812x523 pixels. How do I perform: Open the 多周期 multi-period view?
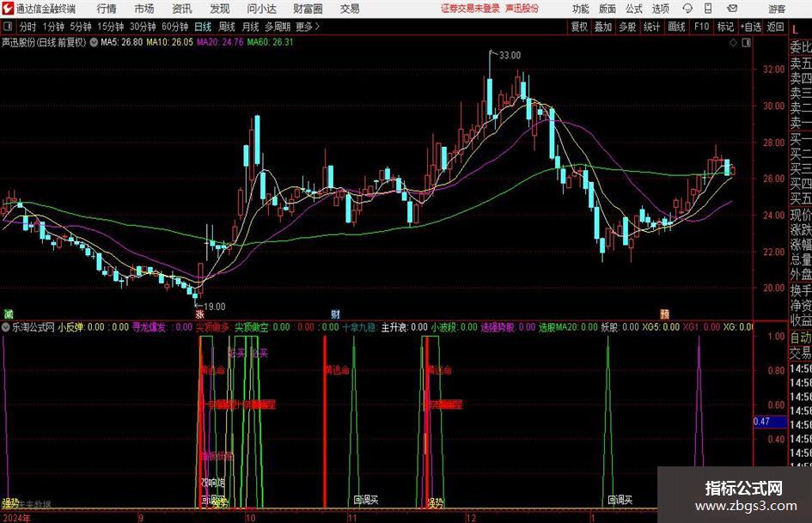point(278,27)
